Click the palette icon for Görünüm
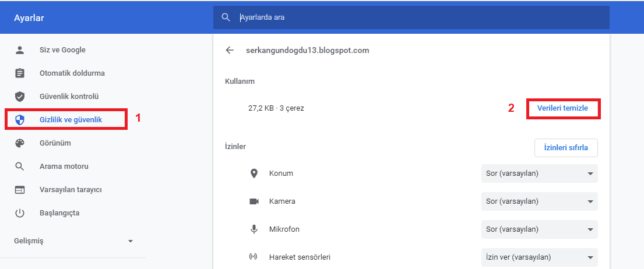The height and width of the screenshot is (269, 644). click(20, 143)
